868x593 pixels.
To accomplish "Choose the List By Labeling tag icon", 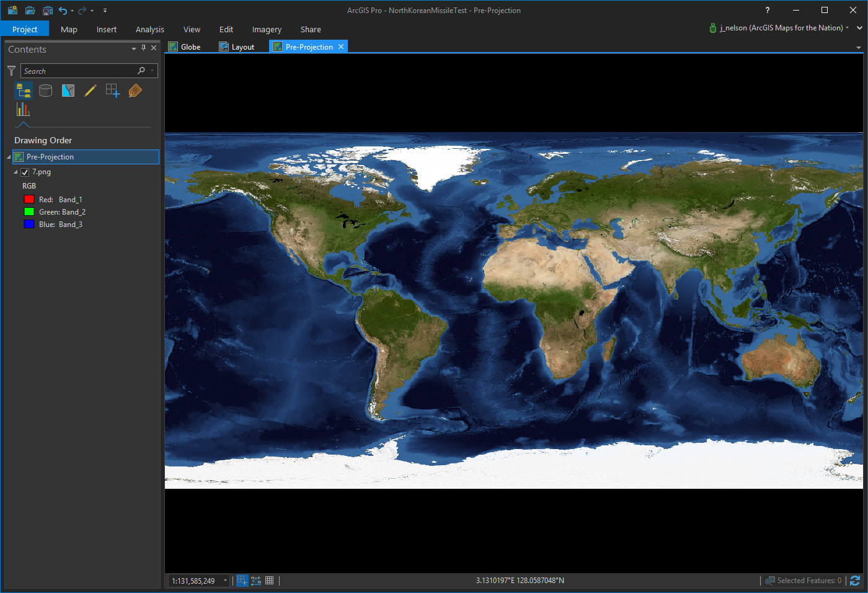I will pyautogui.click(x=135, y=91).
